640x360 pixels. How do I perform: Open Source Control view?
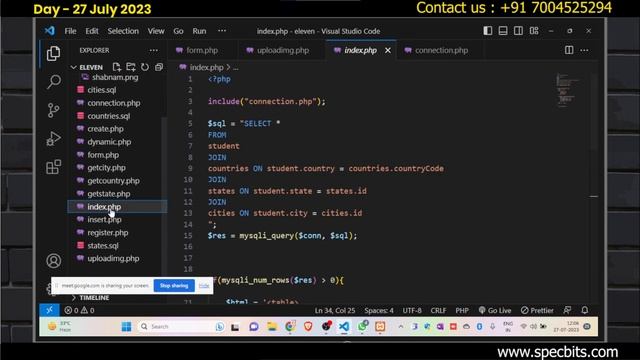(53, 110)
